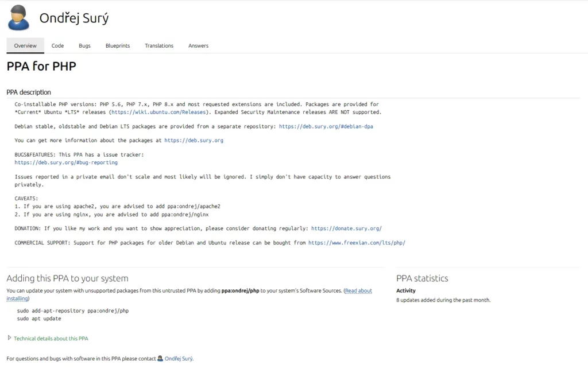Open the Ondřej Surý contact link
The width and height of the screenshot is (588, 376).
[x=179, y=359]
